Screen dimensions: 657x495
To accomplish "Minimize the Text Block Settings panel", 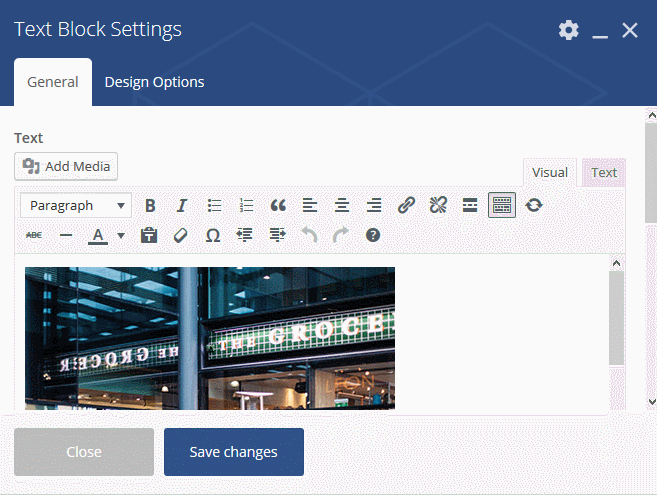I will click(x=600, y=36).
